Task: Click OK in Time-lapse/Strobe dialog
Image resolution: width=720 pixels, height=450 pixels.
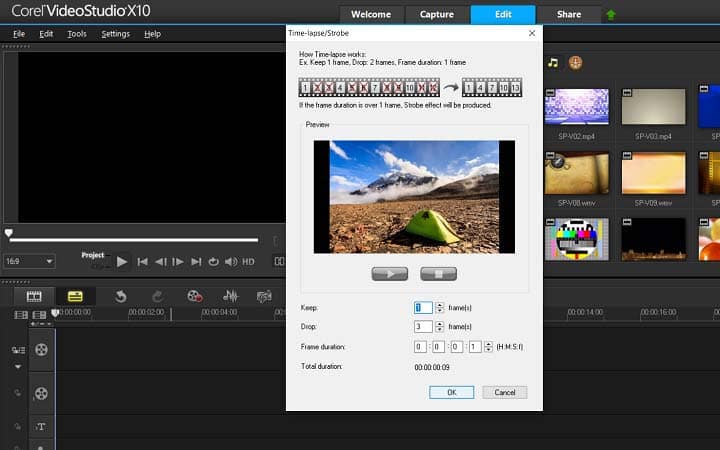Action: (451, 392)
